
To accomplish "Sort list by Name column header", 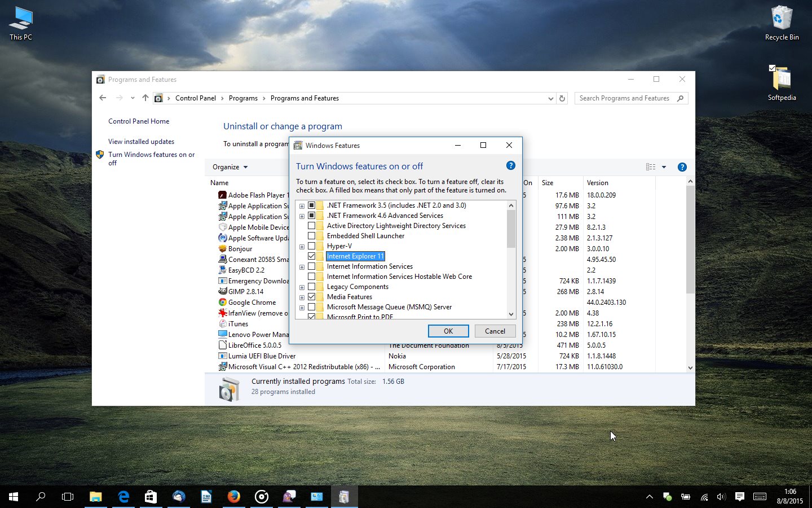I will coord(219,183).
